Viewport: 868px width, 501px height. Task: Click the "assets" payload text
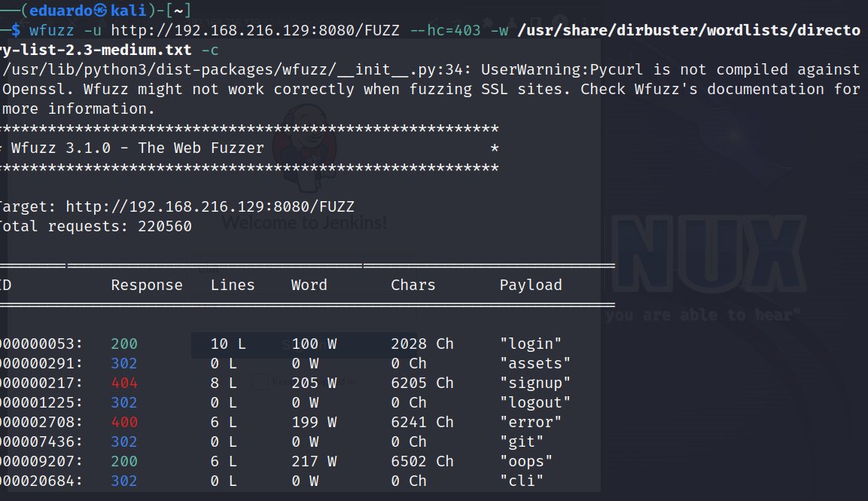535,364
